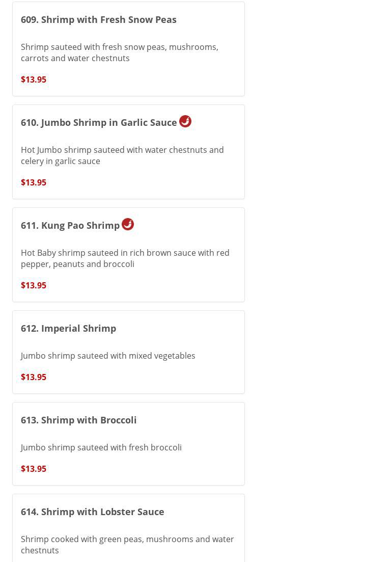
Task: Click Jumbo shrimp with fresh broccoli description
Action: click(x=101, y=447)
